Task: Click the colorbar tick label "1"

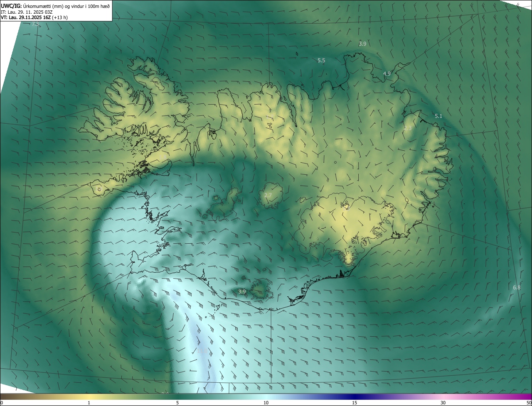Action: click(x=89, y=403)
